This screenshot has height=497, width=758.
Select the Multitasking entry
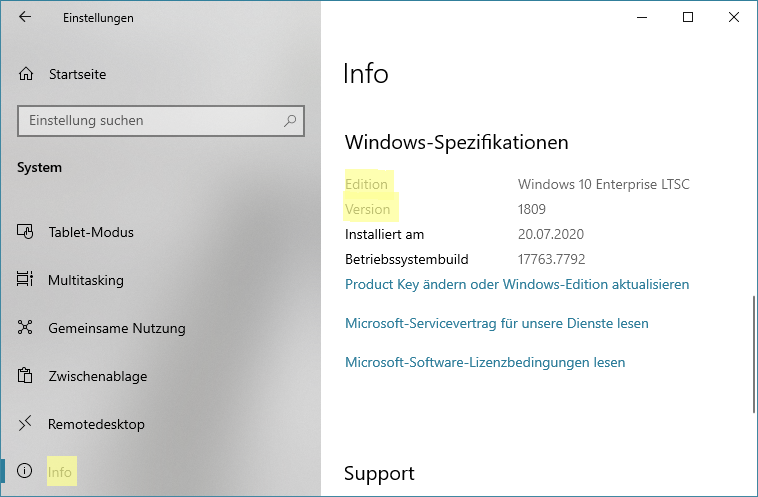click(86, 280)
